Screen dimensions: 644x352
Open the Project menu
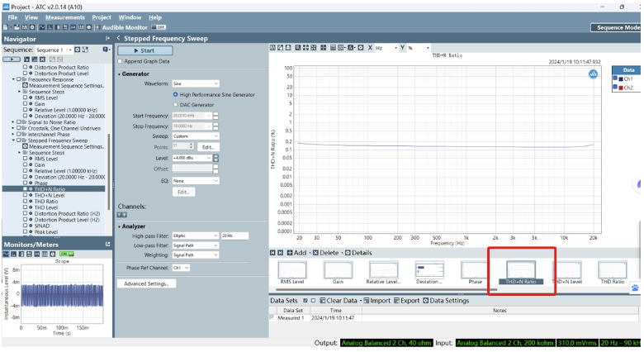[x=102, y=17]
